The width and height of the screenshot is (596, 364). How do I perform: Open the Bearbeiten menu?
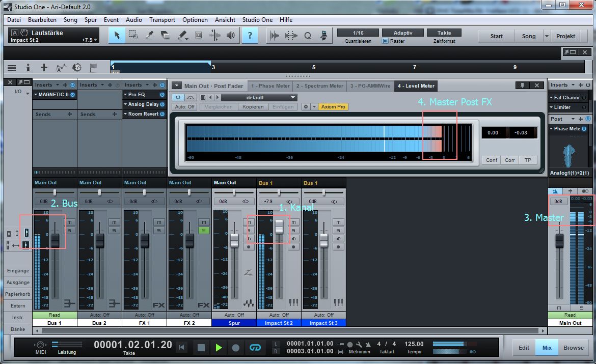42,20
